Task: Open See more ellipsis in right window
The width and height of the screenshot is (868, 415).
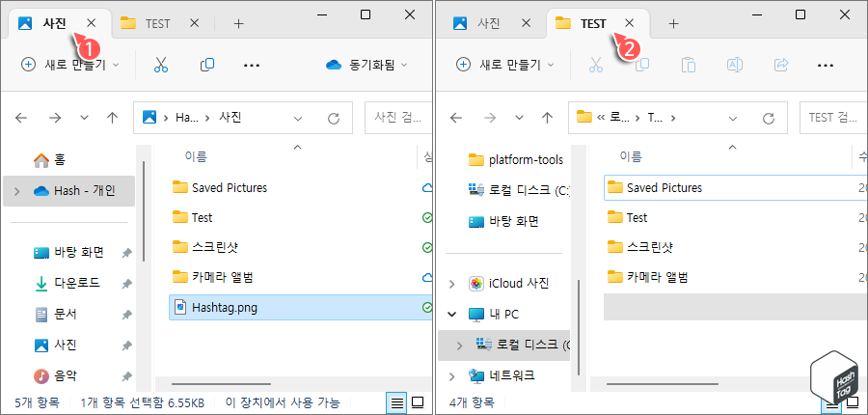Action: point(826,66)
